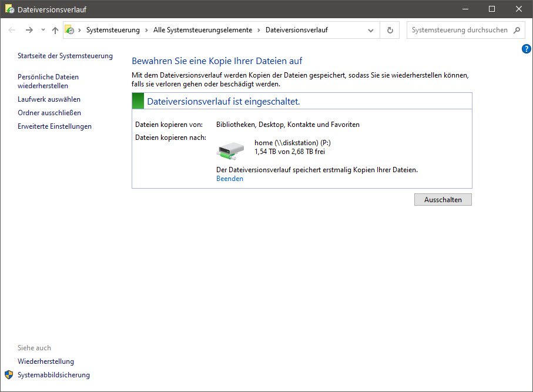Click the network drive icon
This screenshot has height=392, width=533.
[x=230, y=150]
